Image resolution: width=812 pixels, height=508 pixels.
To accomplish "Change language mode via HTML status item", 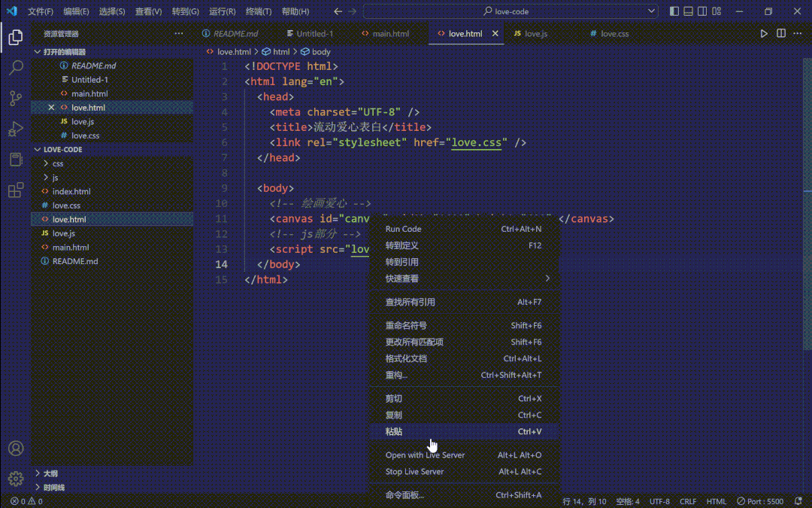I will [x=717, y=501].
